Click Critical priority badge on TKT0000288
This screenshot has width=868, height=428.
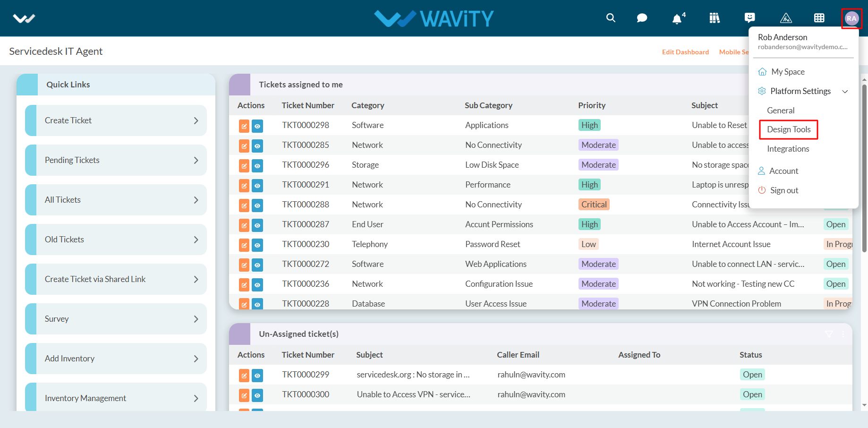click(x=594, y=205)
